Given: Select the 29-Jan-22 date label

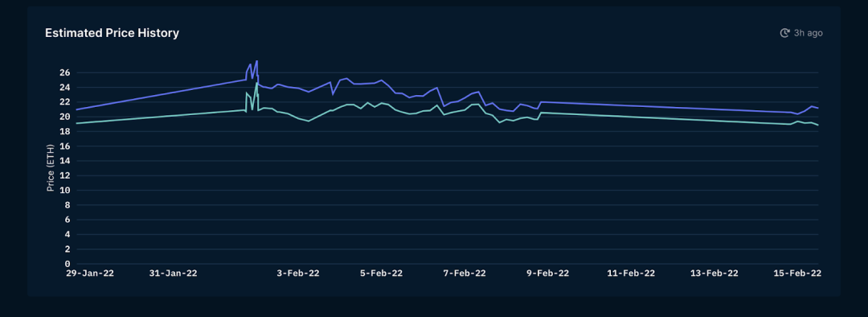Looking at the screenshot, I should (90, 274).
